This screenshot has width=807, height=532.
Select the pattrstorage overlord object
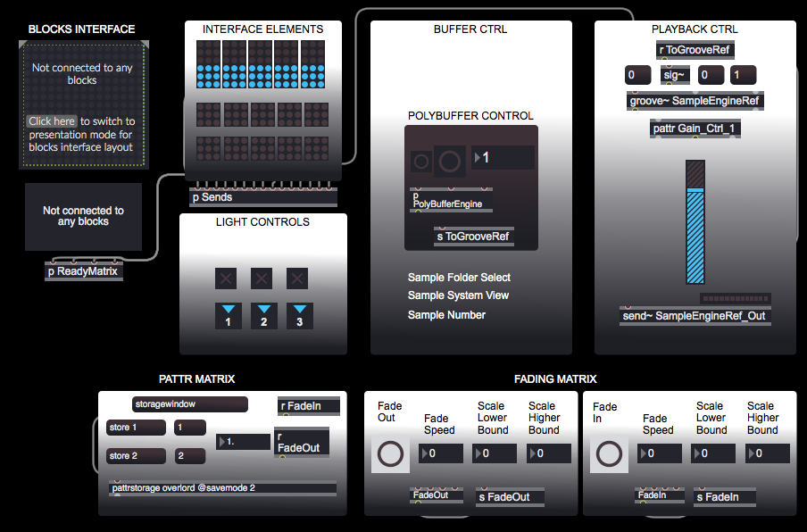[223, 487]
